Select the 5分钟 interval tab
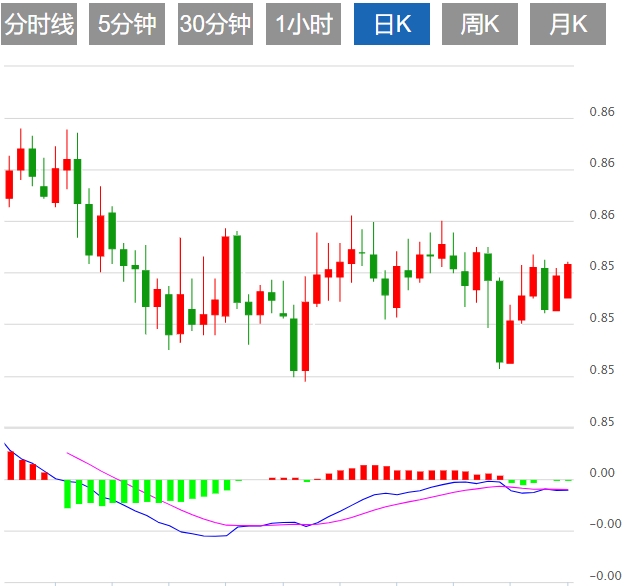 point(127,24)
